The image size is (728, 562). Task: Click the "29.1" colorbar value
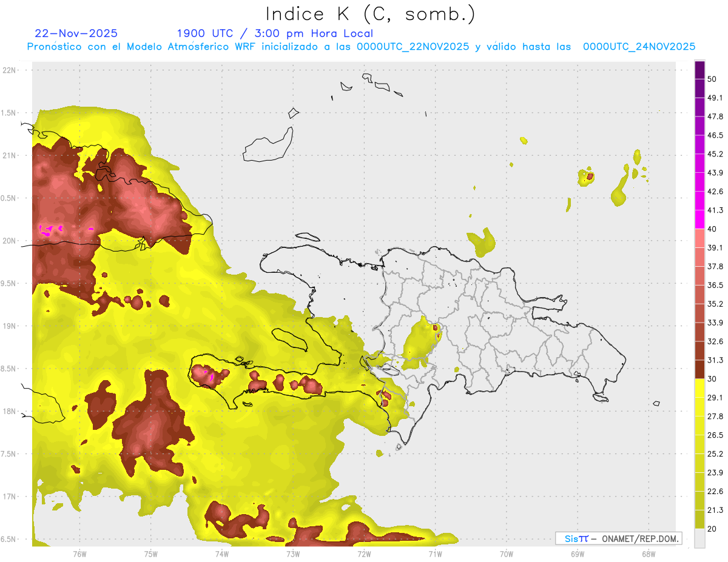715,398
